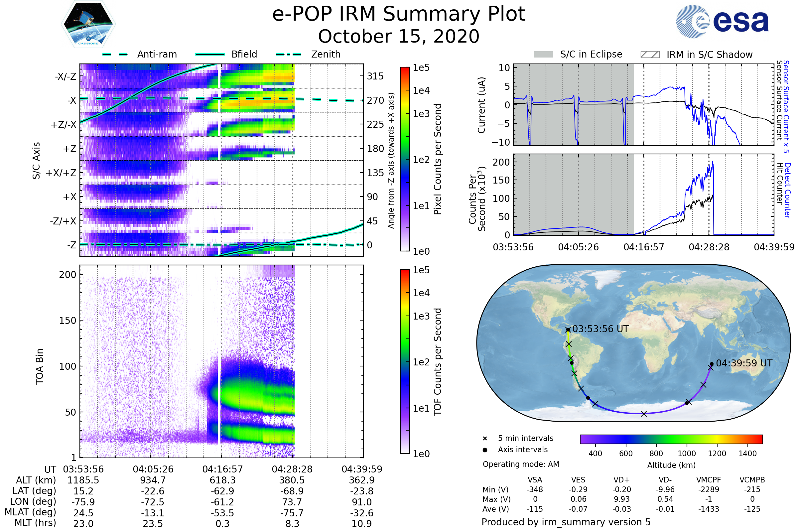Image resolution: width=798 pixels, height=532 pixels.
Task: Click the October 15, 2020 date heading
Action: click(x=399, y=37)
